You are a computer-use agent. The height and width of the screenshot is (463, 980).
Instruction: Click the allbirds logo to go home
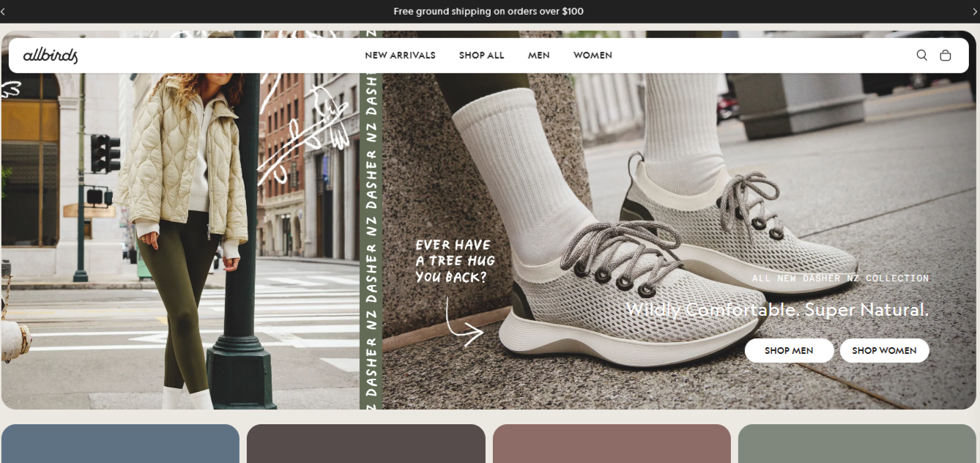click(51, 55)
